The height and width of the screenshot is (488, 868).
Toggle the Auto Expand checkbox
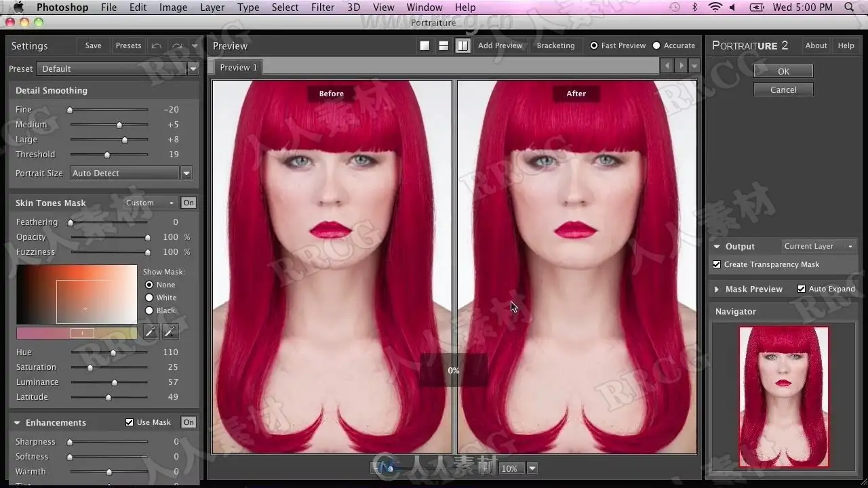[x=802, y=289]
